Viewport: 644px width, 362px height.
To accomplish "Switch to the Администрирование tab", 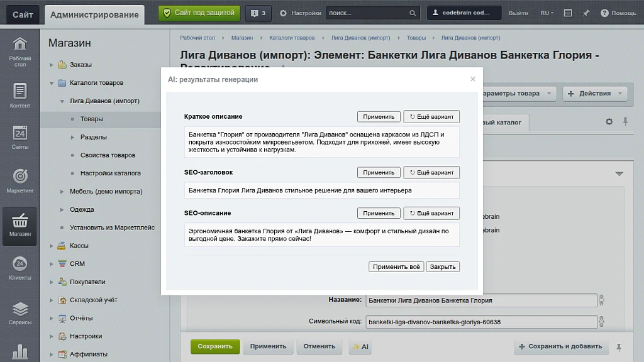I will (x=94, y=15).
